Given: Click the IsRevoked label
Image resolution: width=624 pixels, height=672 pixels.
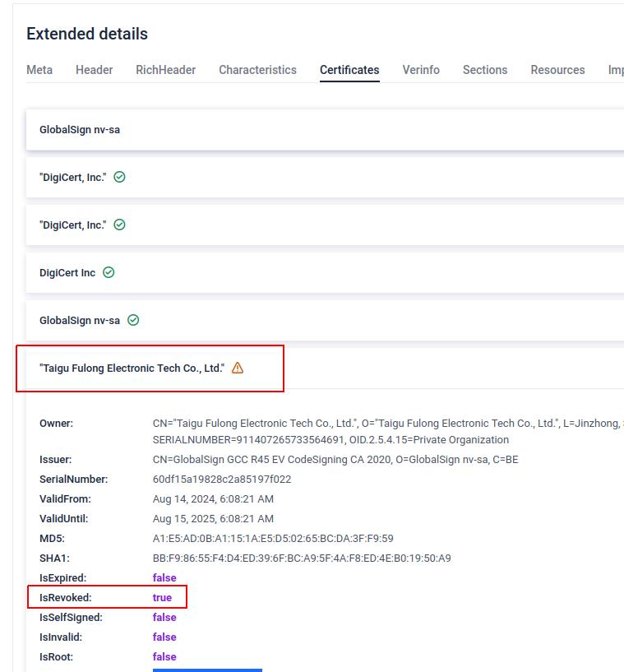Looking at the screenshot, I should pyautogui.click(x=66, y=597).
